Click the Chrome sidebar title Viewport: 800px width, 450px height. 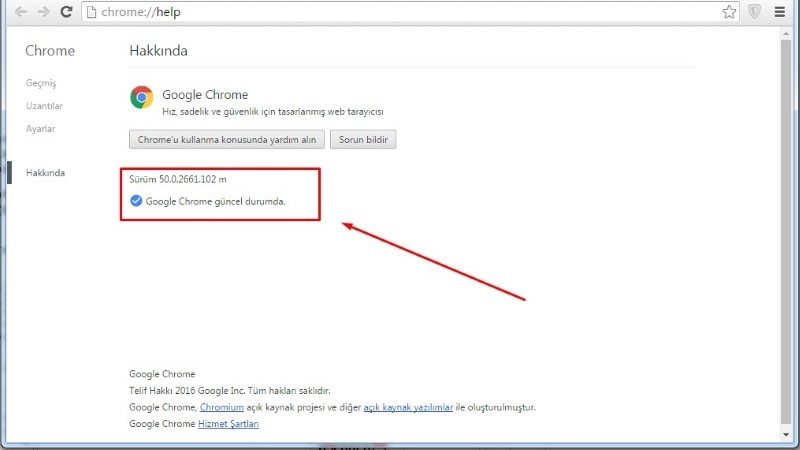[50, 51]
